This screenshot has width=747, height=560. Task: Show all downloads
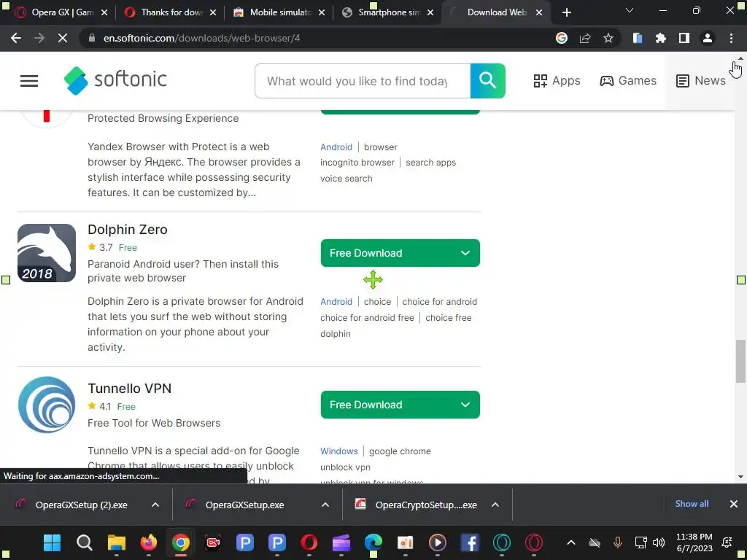click(x=692, y=504)
